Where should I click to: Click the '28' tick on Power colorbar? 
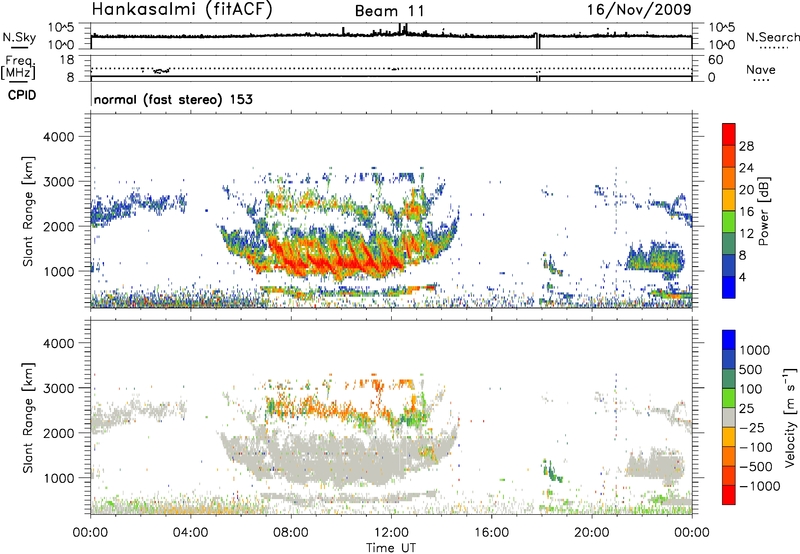click(746, 146)
